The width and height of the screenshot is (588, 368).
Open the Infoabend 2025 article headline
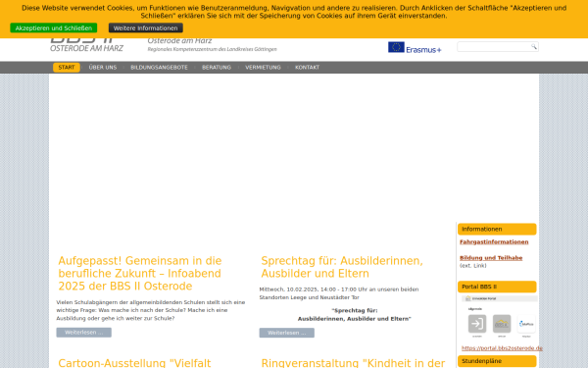140,274
